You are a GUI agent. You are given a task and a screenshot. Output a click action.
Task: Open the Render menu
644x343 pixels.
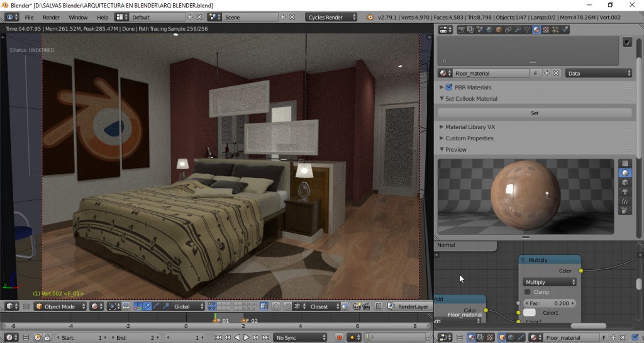(x=51, y=17)
